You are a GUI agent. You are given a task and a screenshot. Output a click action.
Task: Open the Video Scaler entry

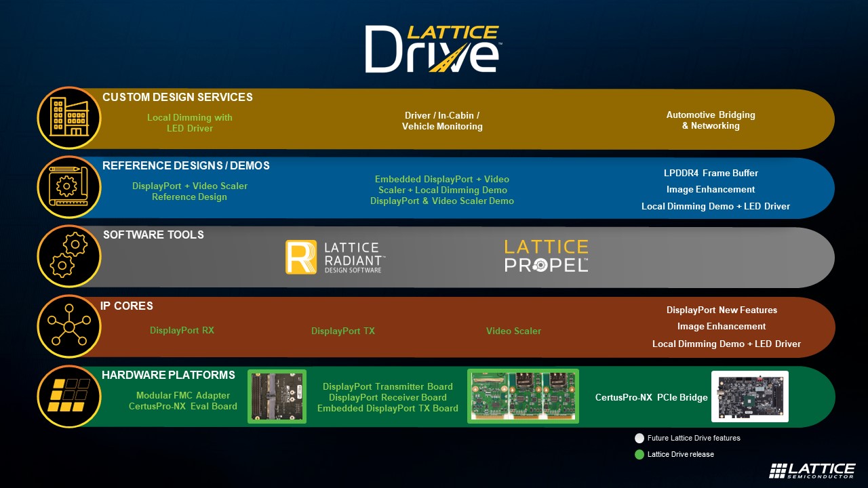[513, 331]
